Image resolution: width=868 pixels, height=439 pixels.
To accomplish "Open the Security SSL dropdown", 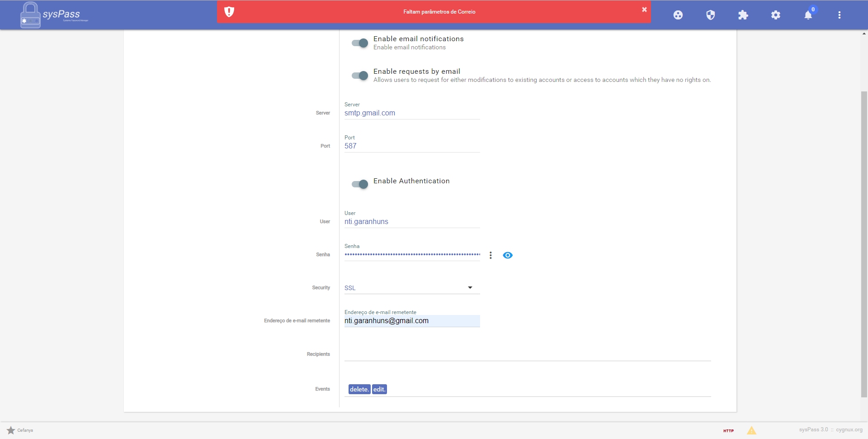I will pos(412,288).
